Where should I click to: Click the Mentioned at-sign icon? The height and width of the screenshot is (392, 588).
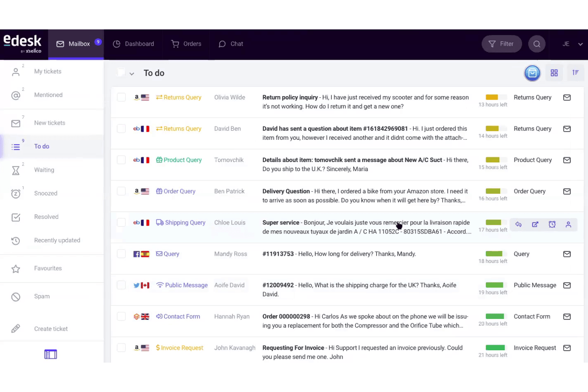pos(16,95)
